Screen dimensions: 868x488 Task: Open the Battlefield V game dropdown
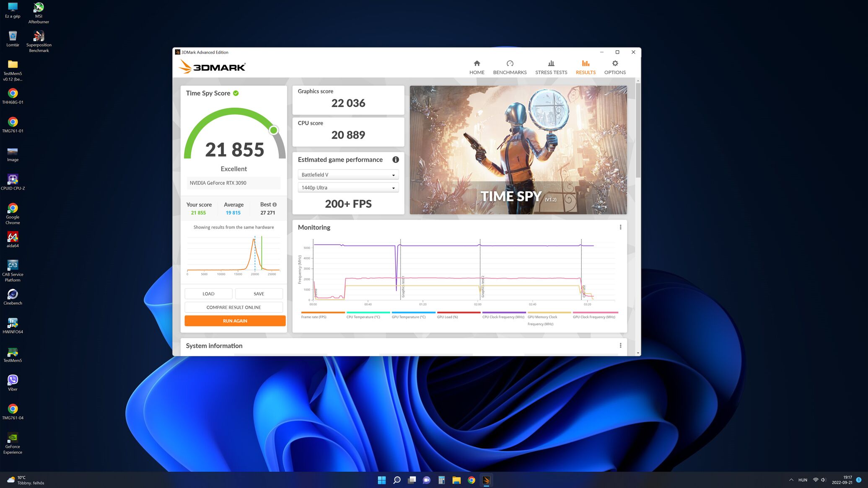click(348, 175)
